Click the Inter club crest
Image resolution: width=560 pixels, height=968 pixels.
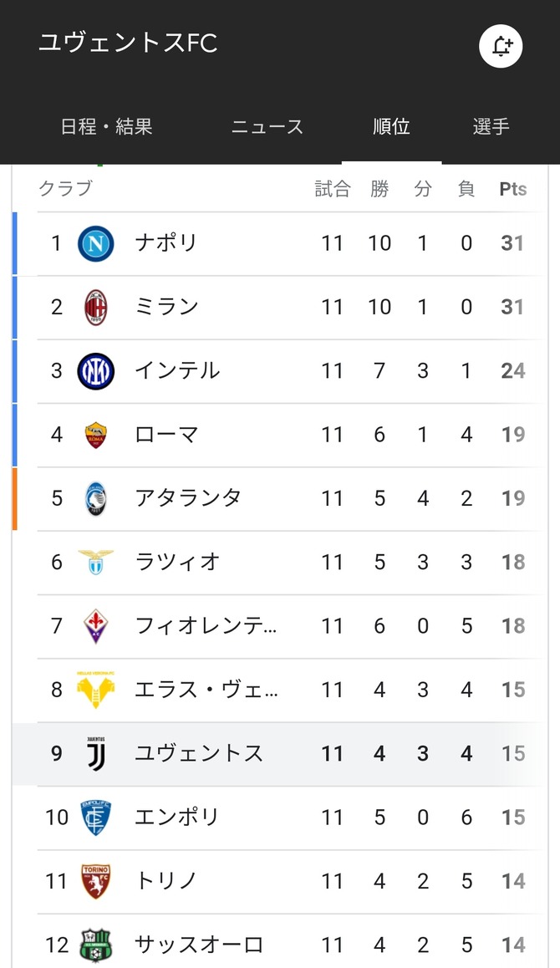click(x=96, y=371)
